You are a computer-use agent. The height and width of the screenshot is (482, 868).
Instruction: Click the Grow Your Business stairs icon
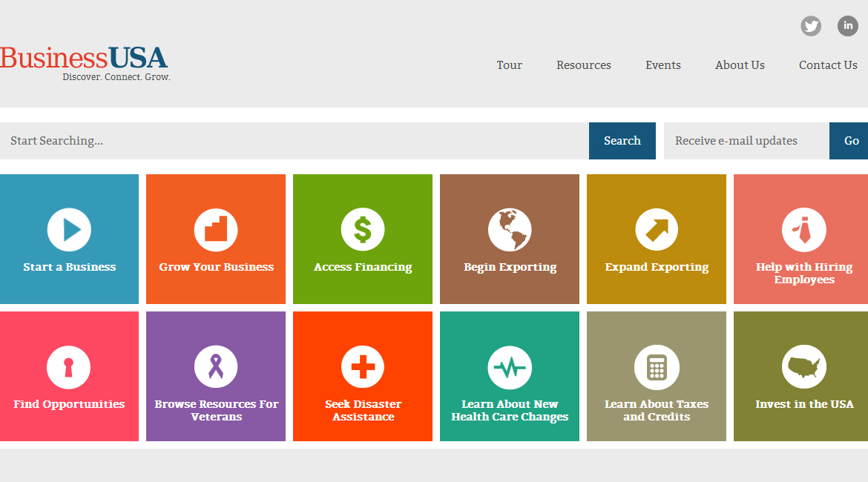click(216, 230)
